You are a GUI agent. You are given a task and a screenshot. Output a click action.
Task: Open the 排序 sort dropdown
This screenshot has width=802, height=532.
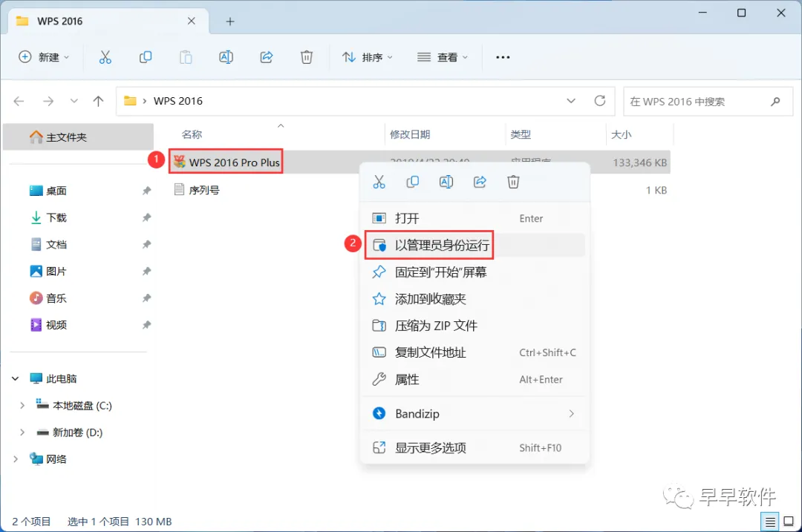pos(368,57)
